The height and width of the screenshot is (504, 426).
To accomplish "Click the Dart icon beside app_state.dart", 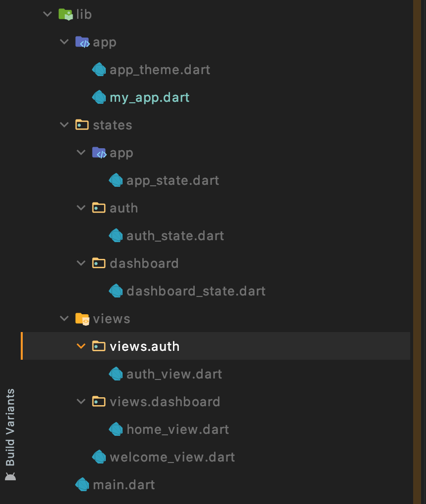I will pyautogui.click(x=116, y=180).
